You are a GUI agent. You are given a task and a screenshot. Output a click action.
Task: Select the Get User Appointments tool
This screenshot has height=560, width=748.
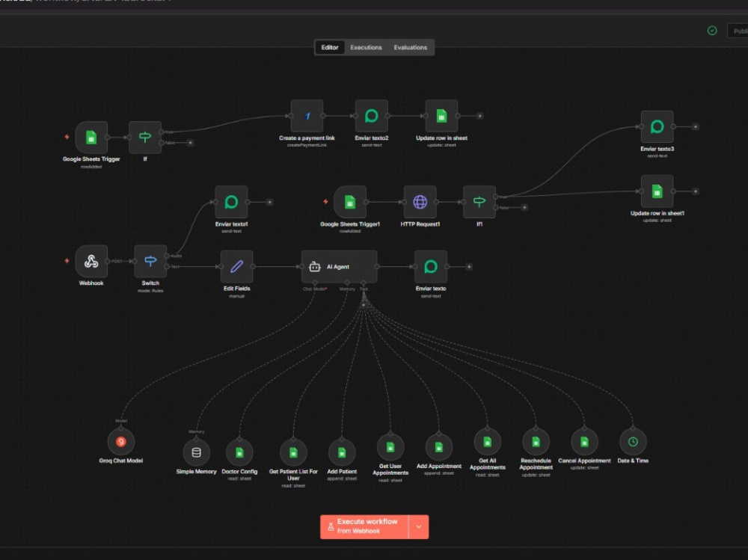(390, 447)
